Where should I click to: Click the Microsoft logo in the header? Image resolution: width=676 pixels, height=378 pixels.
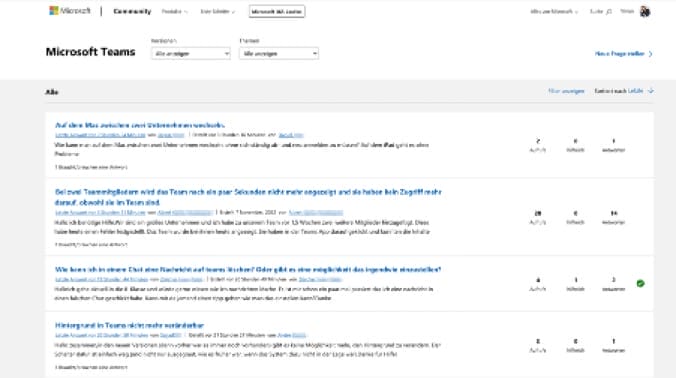click(70, 11)
